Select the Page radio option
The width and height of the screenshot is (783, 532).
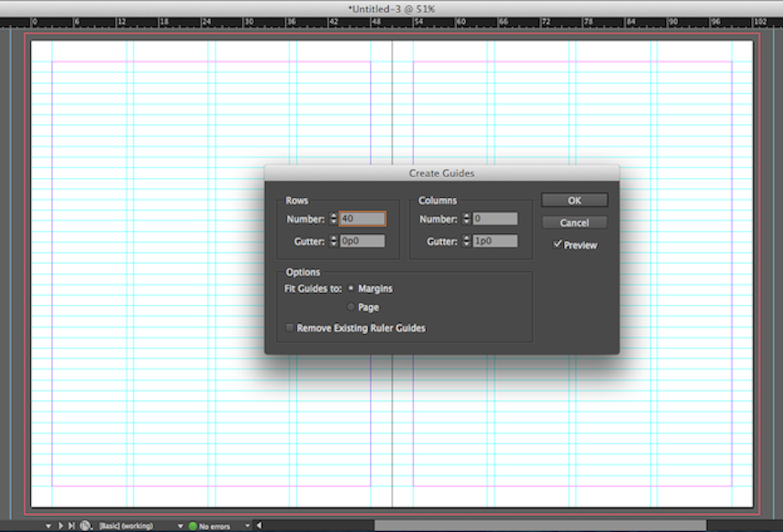pyautogui.click(x=351, y=307)
